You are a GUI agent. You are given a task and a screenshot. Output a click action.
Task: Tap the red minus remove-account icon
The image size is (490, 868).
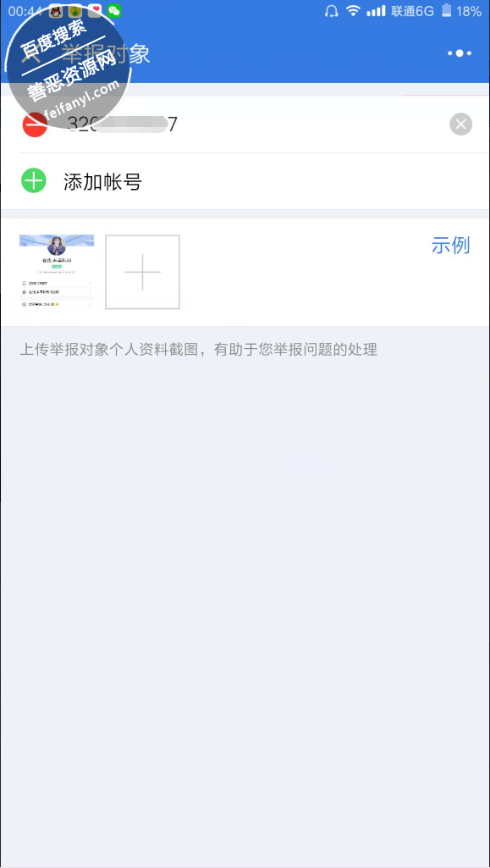pyautogui.click(x=34, y=124)
